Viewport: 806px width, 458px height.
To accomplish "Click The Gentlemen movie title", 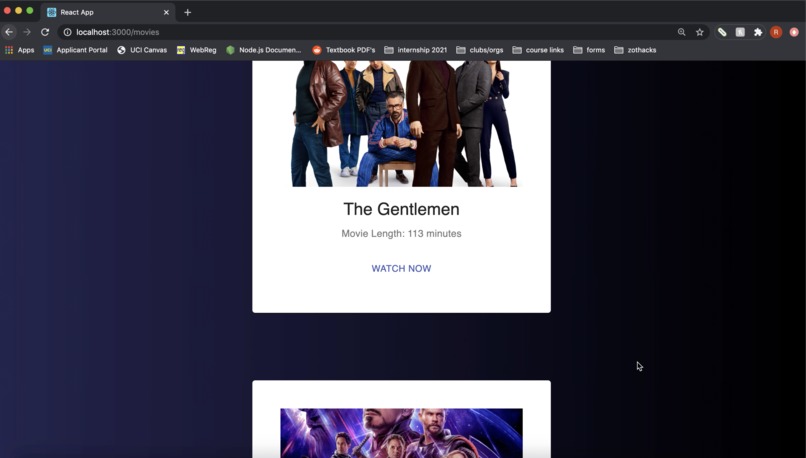I will click(x=401, y=209).
